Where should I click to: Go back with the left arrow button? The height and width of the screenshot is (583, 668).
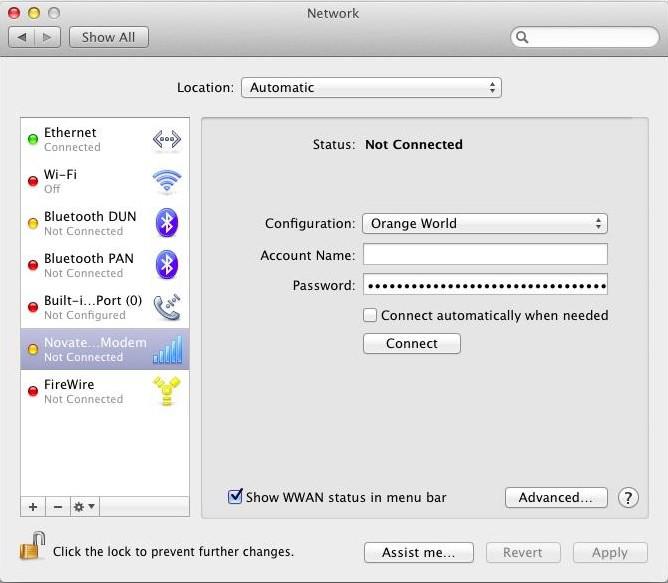(x=22, y=37)
